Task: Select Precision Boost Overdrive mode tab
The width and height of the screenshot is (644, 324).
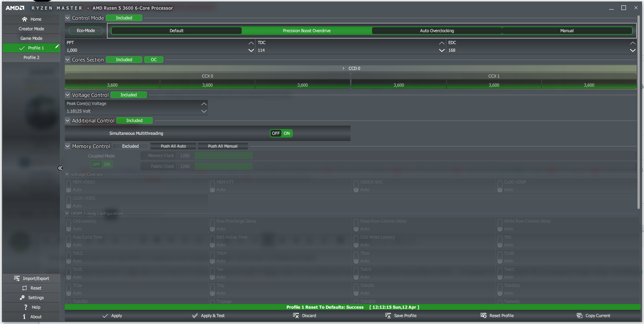Action: point(307,31)
